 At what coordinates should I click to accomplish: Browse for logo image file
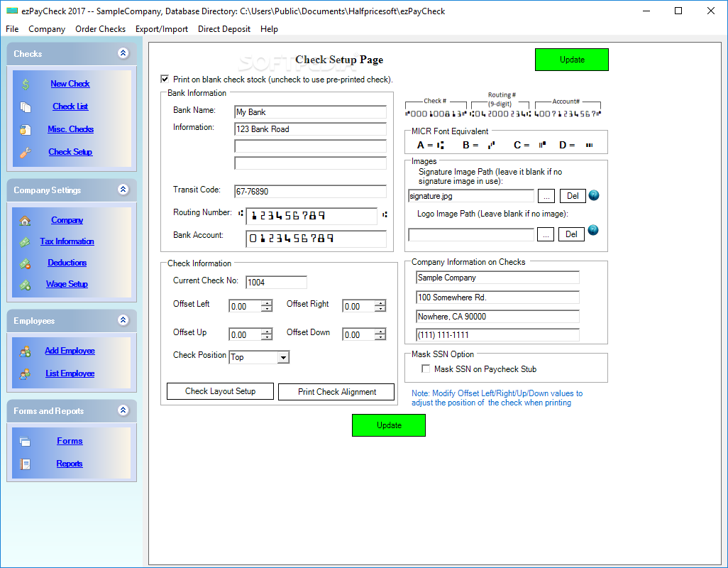pyautogui.click(x=546, y=234)
